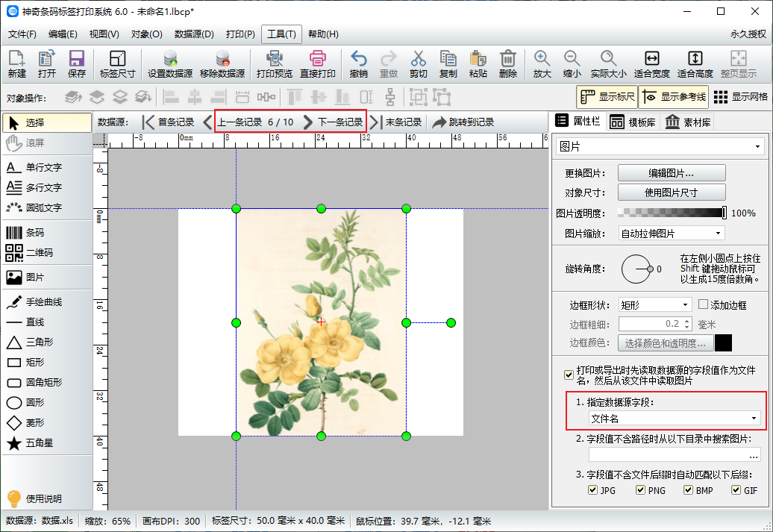The image size is (773, 532).
Task: Select the 三角形 triangle tool
Action: (47, 342)
